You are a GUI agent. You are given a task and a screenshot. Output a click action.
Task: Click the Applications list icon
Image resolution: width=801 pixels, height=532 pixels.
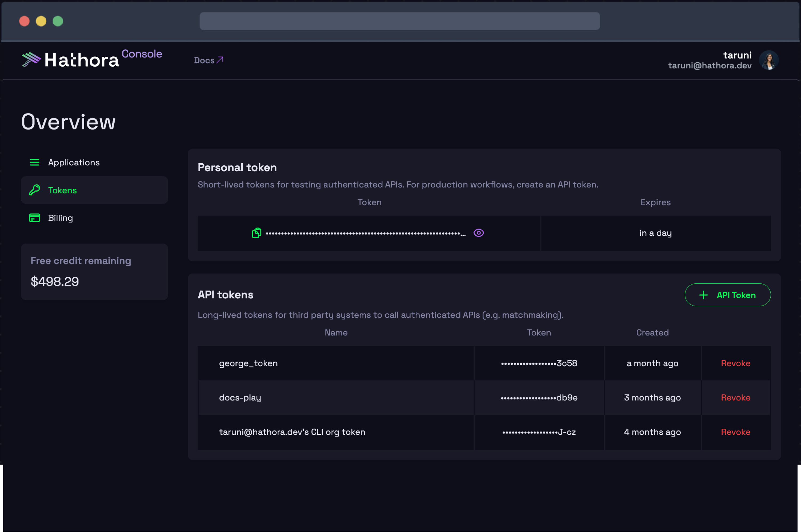(x=35, y=163)
